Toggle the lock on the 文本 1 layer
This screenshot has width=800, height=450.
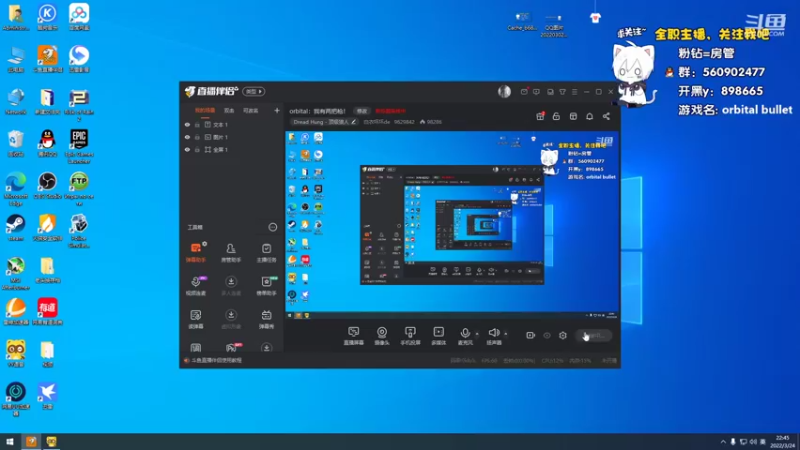point(197,124)
